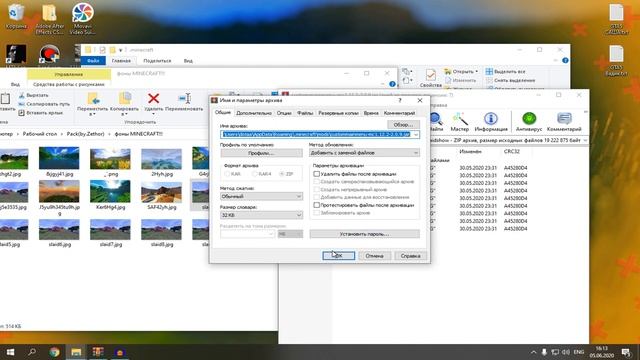Open the Файл tab in the .minecraft Explorer window
Screen dimensions: 640x360
(x=93, y=61)
